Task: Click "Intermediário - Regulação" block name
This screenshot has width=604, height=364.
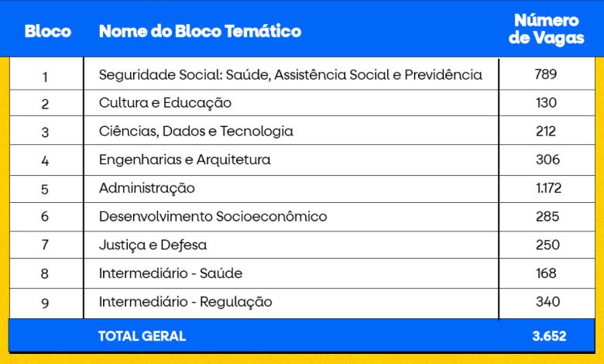Action: click(x=185, y=302)
